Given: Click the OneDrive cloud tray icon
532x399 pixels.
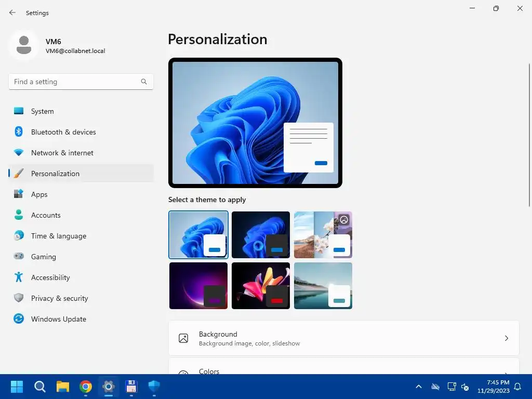Looking at the screenshot, I should coord(435,387).
